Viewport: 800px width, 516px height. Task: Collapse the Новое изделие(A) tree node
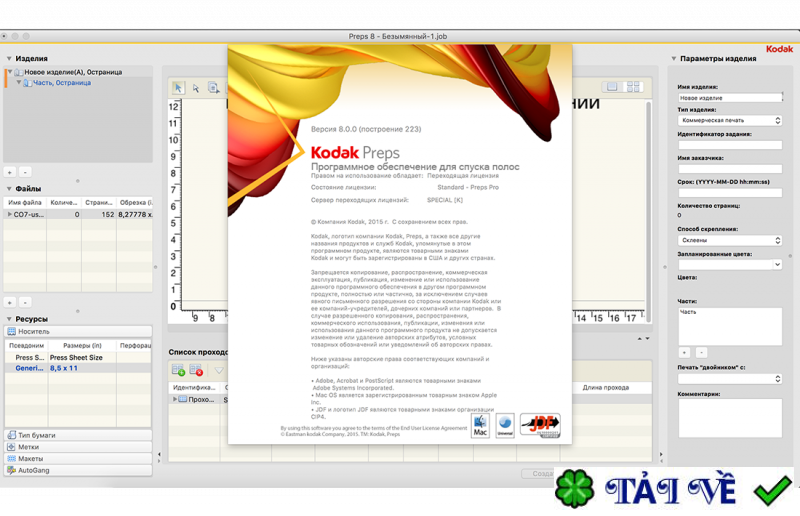(x=10, y=72)
